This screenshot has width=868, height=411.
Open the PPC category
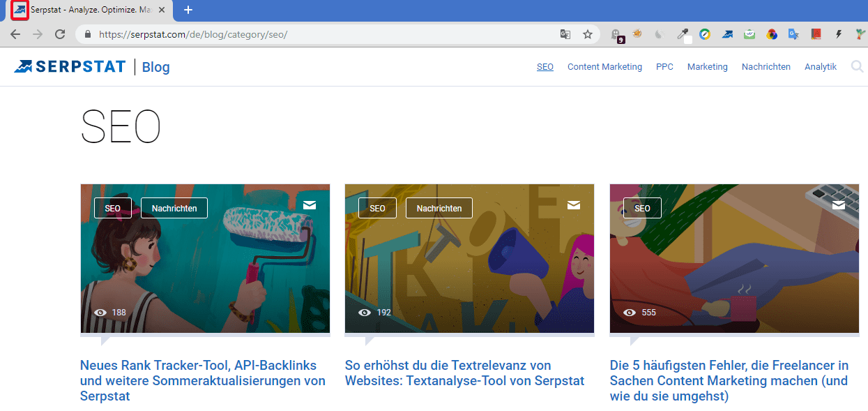[664, 67]
